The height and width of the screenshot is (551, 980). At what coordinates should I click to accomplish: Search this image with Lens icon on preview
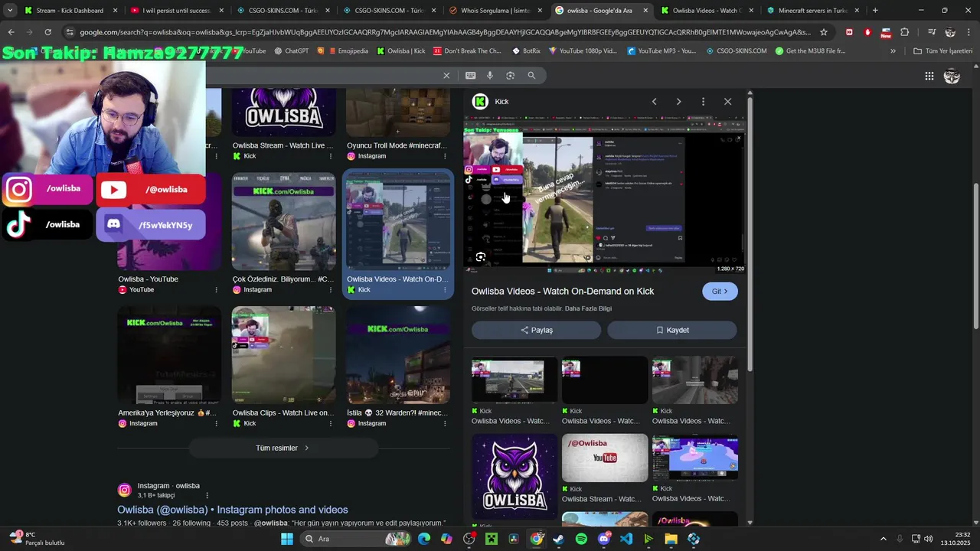(480, 257)
